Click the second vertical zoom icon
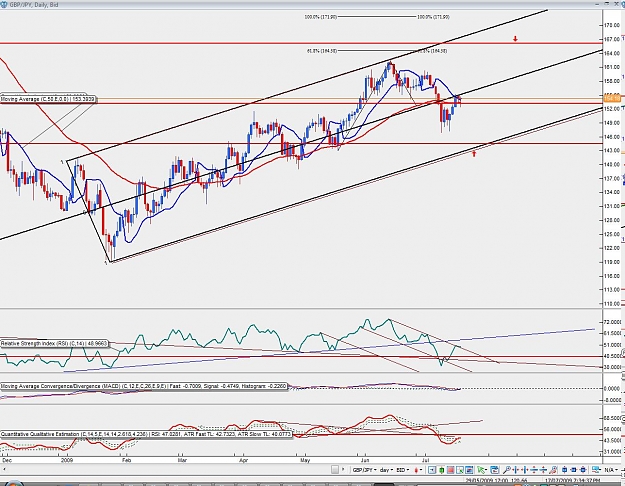The image size is (625, 486). coord(543,470)
